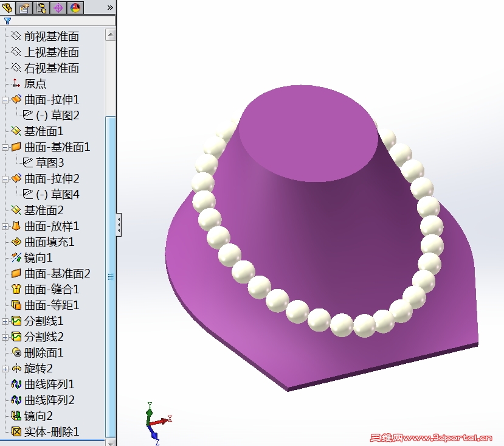This screenshot has height=446, width=504.
Task: Click the purple top face of the bust
Action: click(x=309, y=133)
